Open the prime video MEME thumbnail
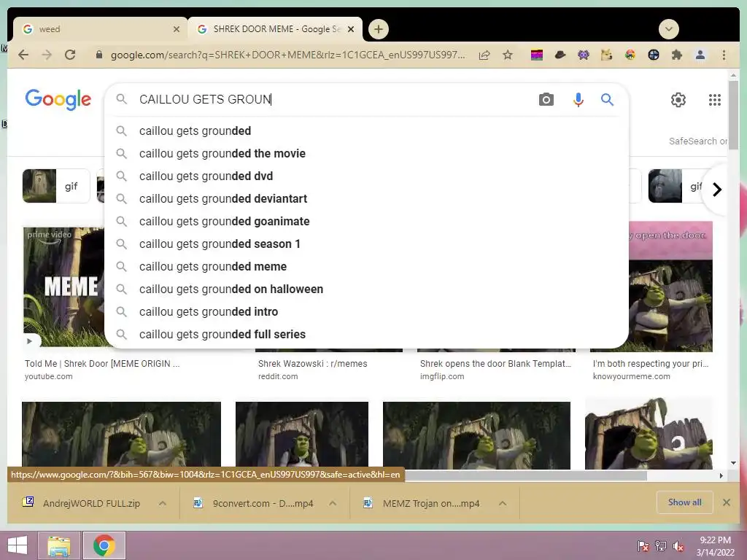This screenshot has height=560, width=747. pos(64,287)
